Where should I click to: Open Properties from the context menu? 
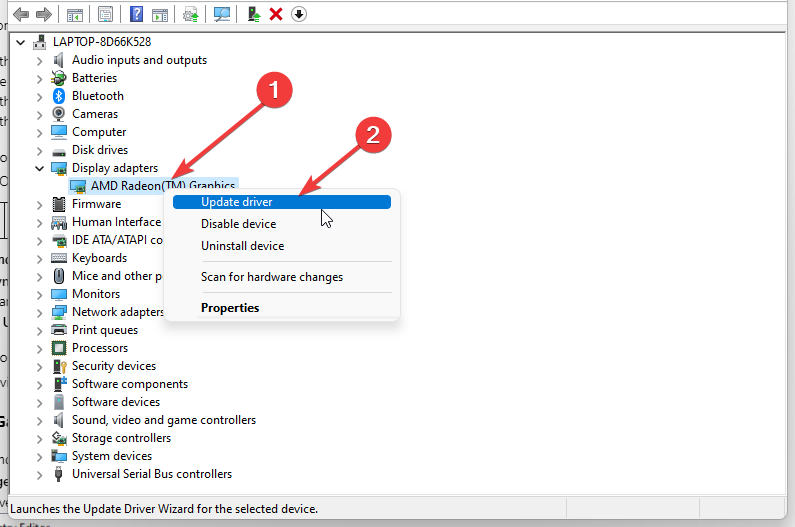click(282, 308)
